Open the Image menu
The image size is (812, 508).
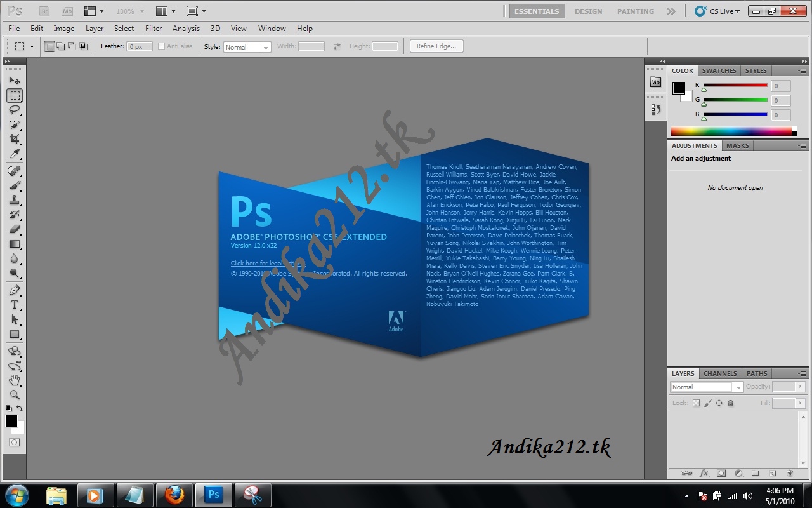pyautogui.click(x=64, y=29)
